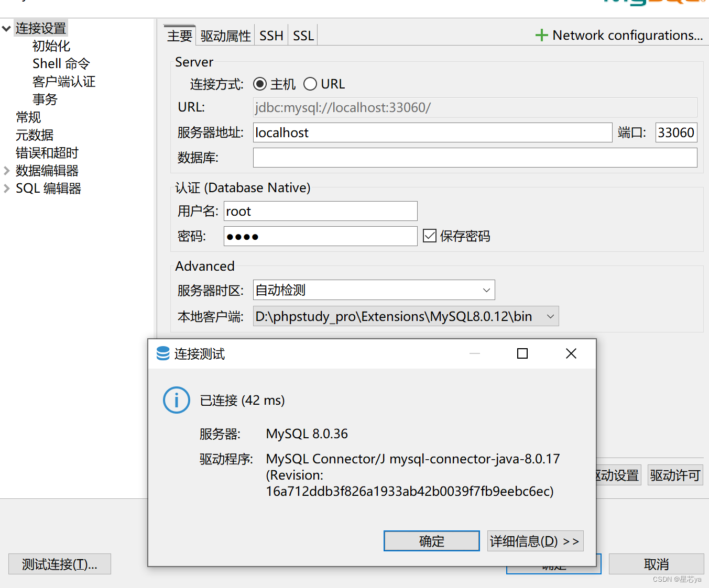709x588 pixels.
Task: Click the 驱动许可 button
Action: pyautogui.click(x=675, y=475)
